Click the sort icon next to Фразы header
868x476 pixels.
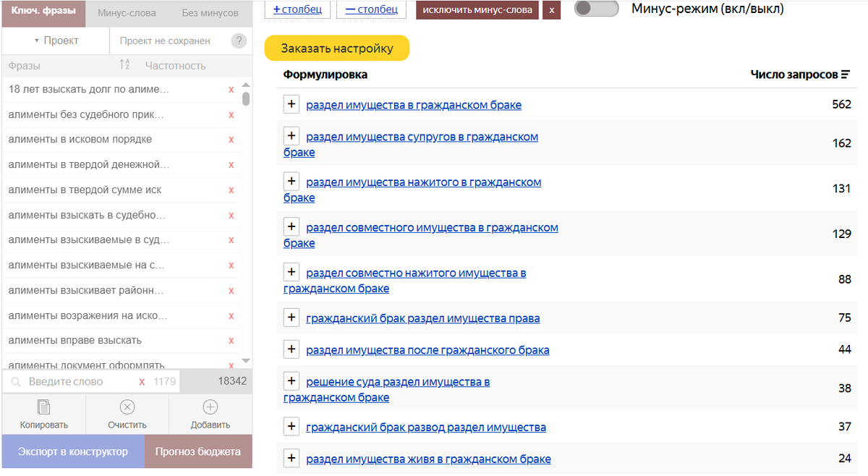tap(124, 64)
